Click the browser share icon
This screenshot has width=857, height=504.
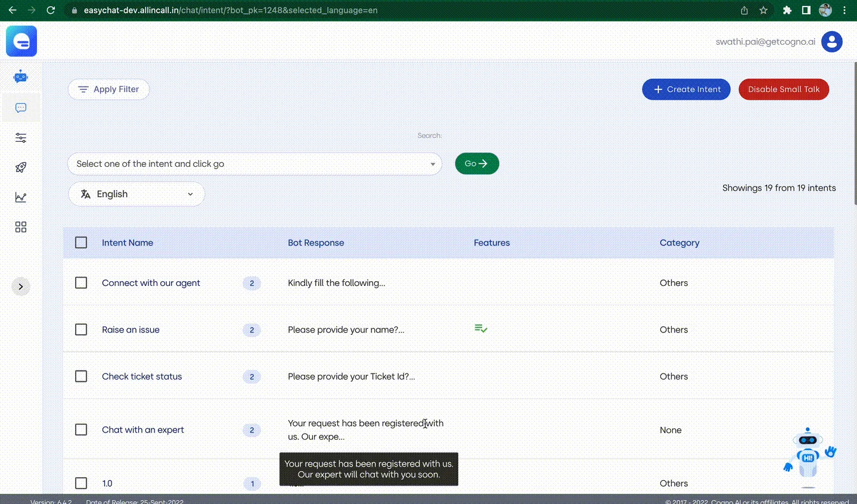click(744, 10)
